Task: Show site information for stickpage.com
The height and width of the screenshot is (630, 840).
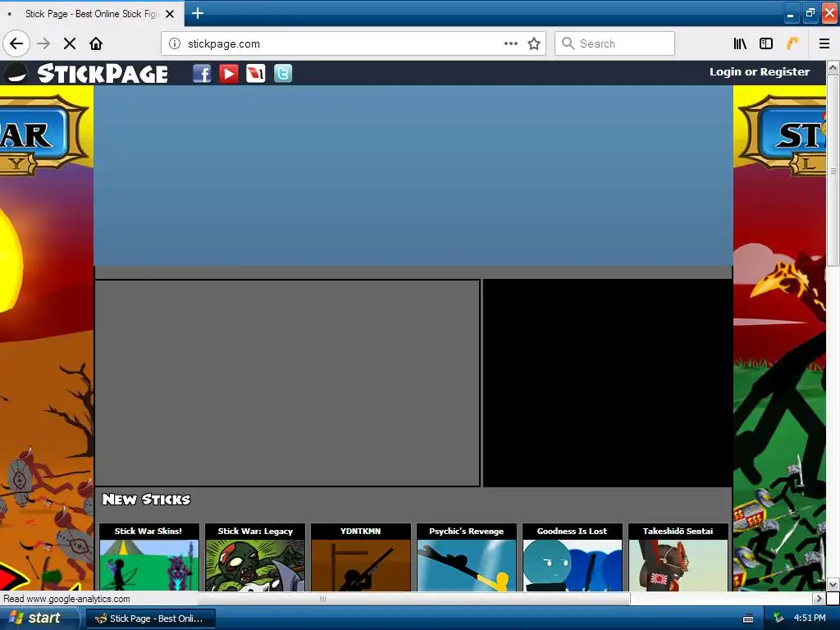Action: [175, 43]
